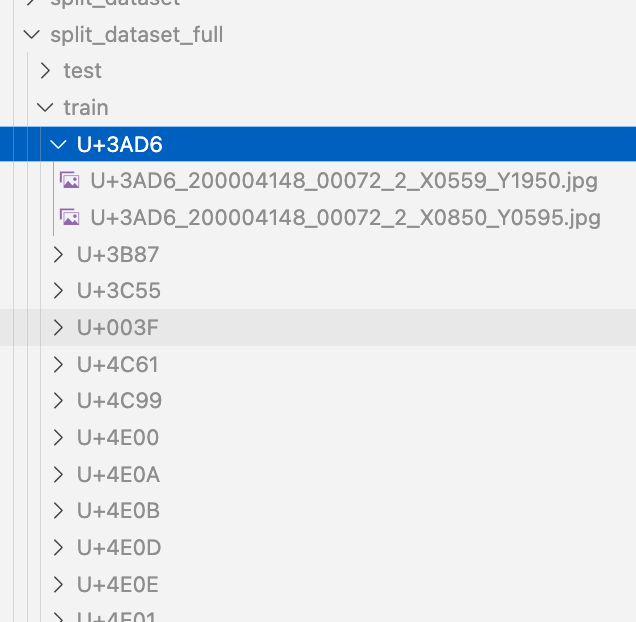Select the test folder label

pos(82,71)
